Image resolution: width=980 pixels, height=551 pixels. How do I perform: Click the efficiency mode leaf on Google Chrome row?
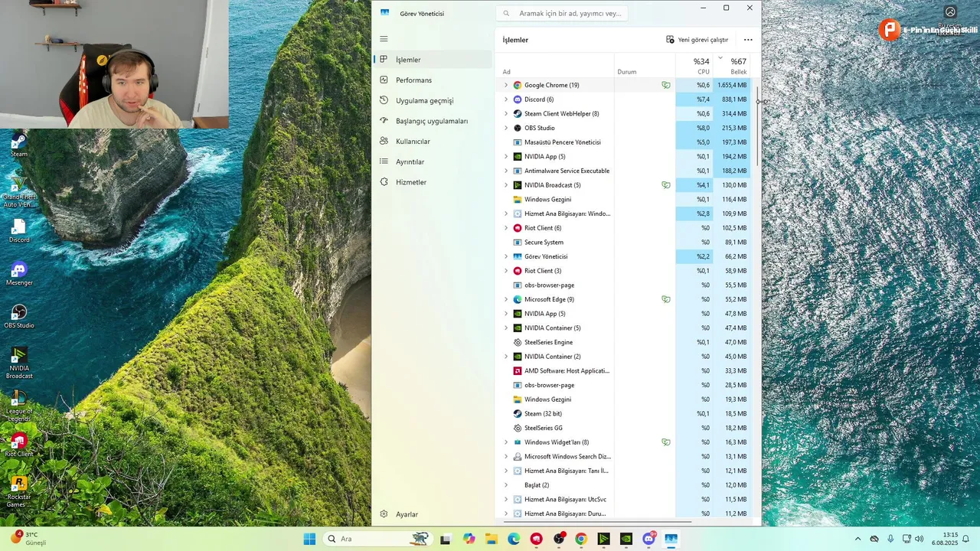666,85
